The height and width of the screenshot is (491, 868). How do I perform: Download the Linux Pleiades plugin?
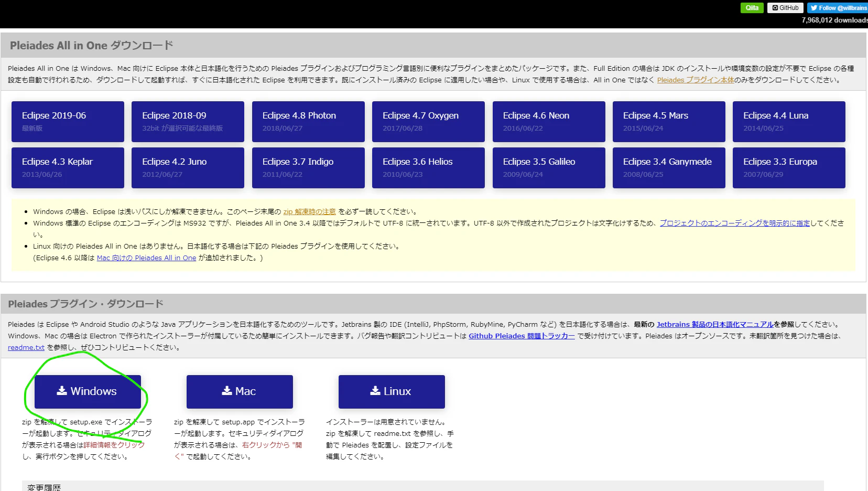coord(392,391)
